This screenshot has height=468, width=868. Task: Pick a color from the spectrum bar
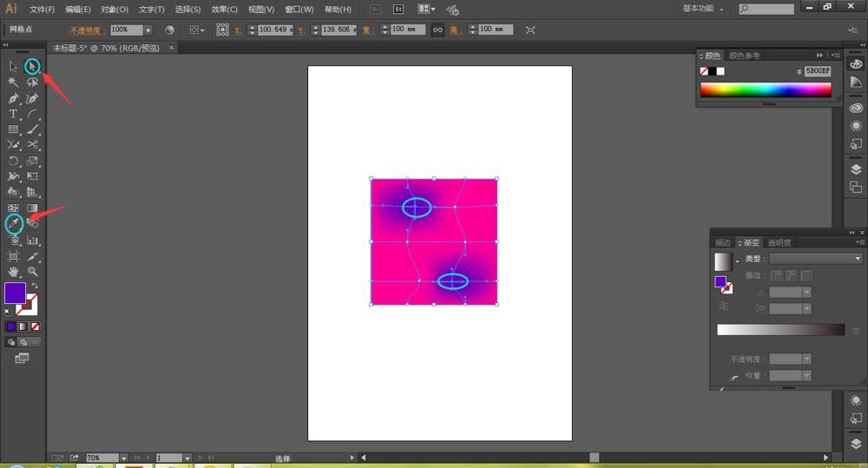click(766, 90)
